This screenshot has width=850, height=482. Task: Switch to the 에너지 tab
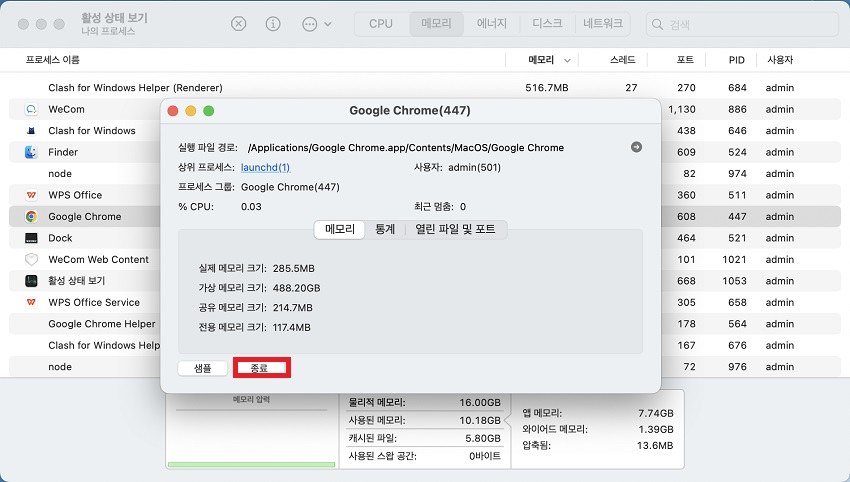(x=492, y=24)
